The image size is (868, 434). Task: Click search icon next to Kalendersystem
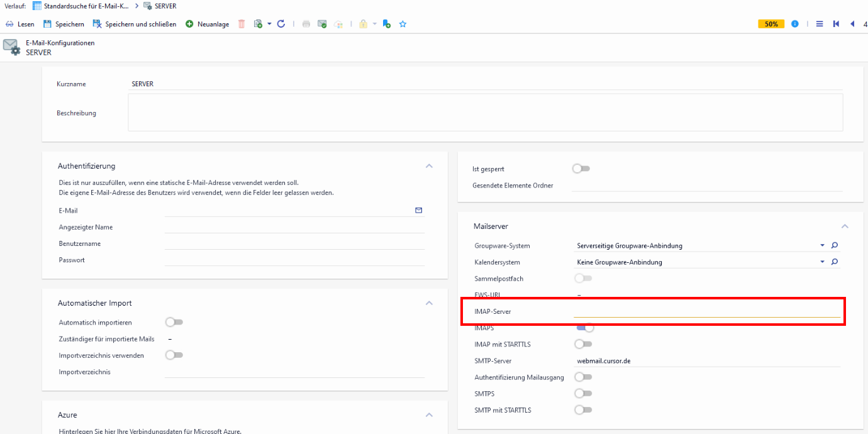coord(835,262)
